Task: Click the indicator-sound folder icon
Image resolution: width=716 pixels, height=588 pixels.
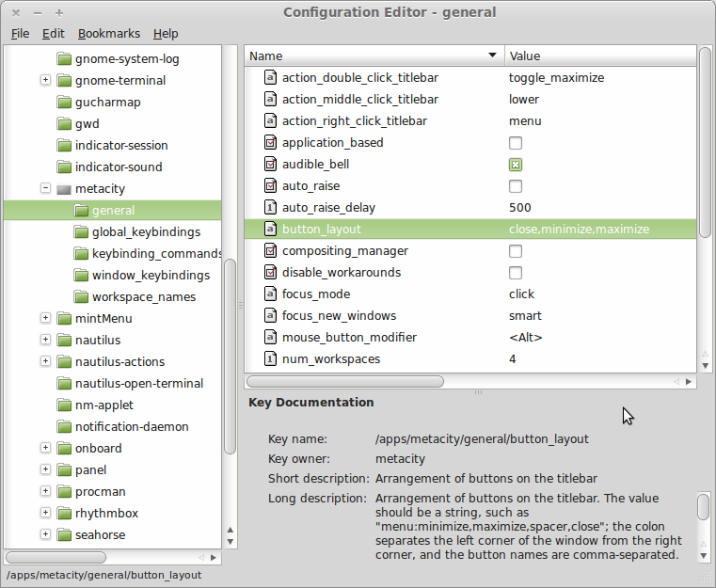Action: [x=64, y=167]
